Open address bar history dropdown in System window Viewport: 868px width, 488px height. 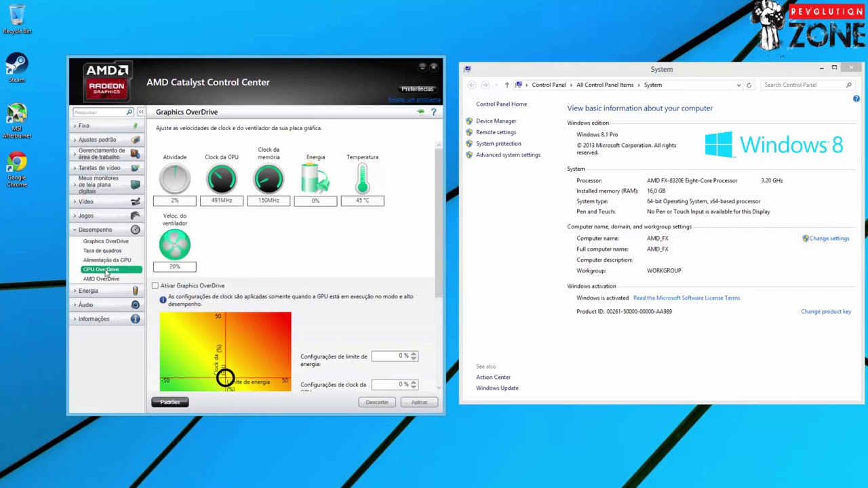click(x=738, y=85)
